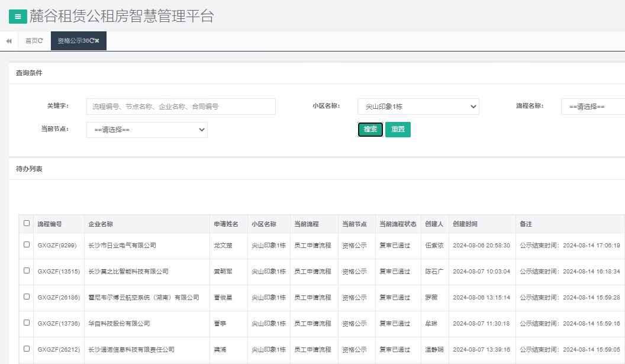Check the row for GXGZF(9299)
Image resolution: width=625 pixels, height=364 pixels.
coord(25,246)
